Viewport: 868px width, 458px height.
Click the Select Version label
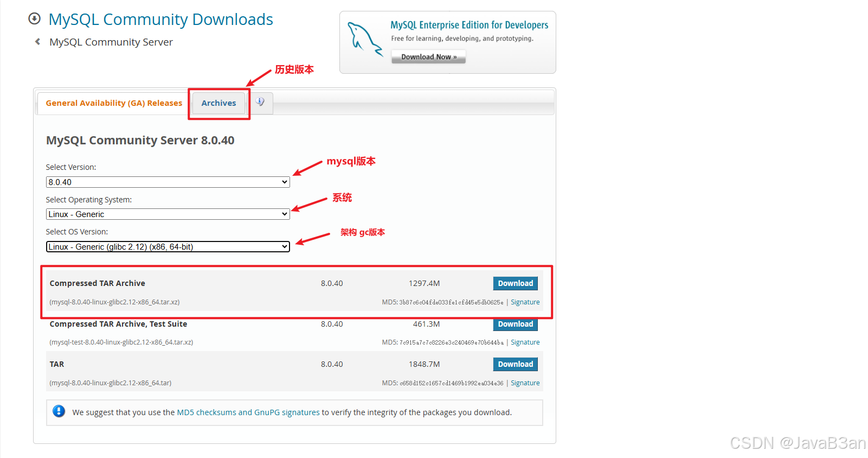point(71,167)
